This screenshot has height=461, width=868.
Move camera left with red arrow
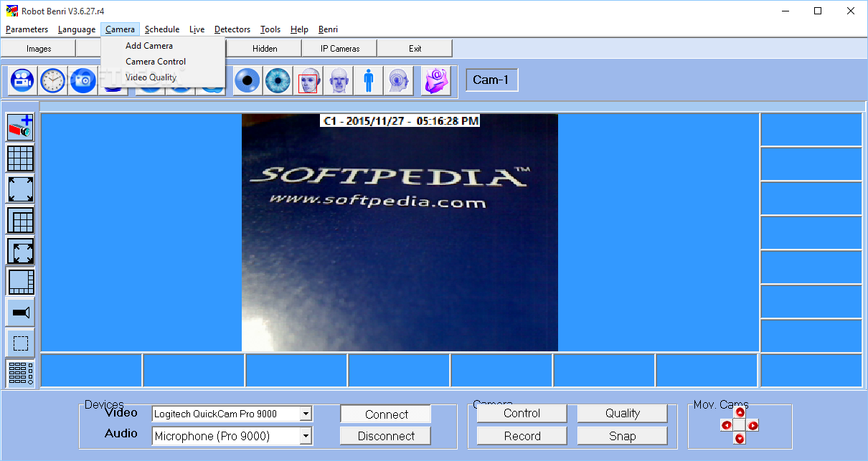[726, 425]
